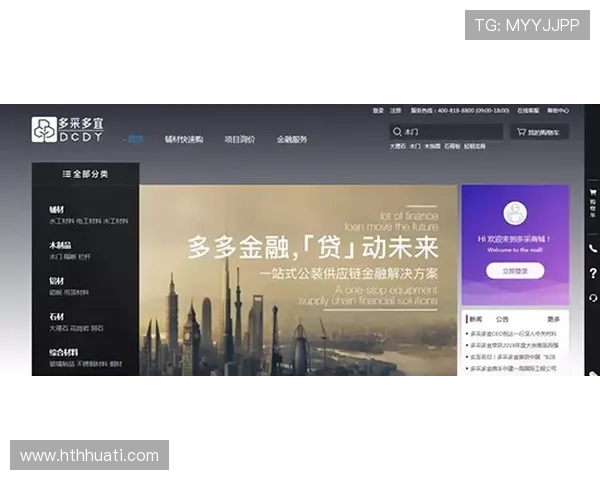Viewport: 600px width, 480px height.
Task: Switch to the 新闻 tab
Action: pos(476,319)
